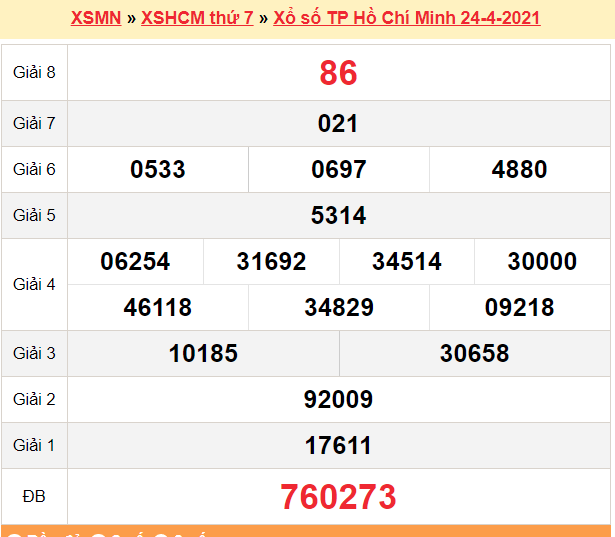Click the Giải 4 number 06254

[x=135, y=261]
